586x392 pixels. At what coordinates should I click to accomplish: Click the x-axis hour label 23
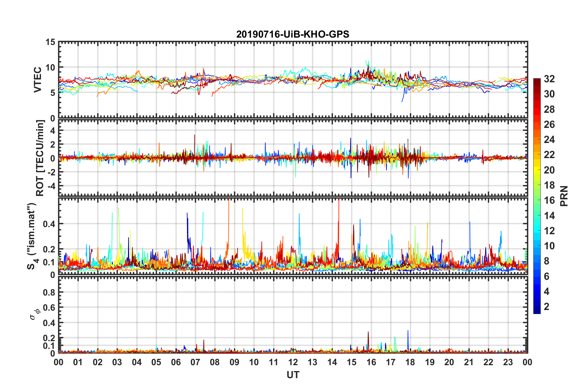pos(508,362)
